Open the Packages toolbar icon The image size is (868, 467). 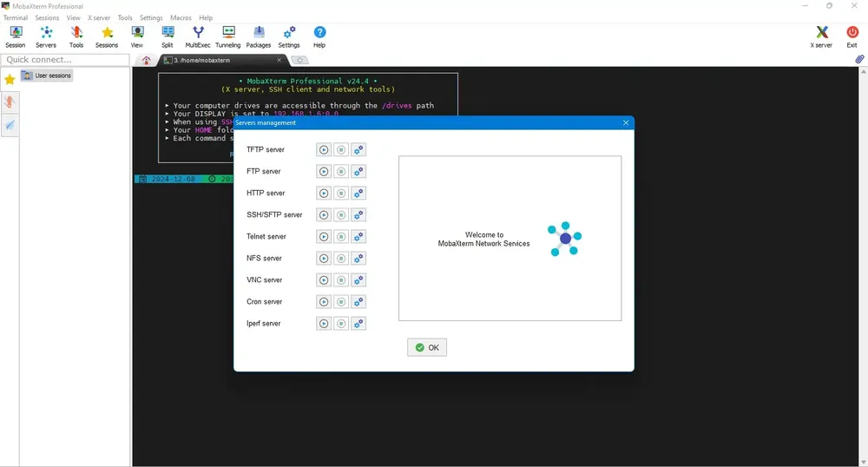pyautogui.click(x=259, y=37)
